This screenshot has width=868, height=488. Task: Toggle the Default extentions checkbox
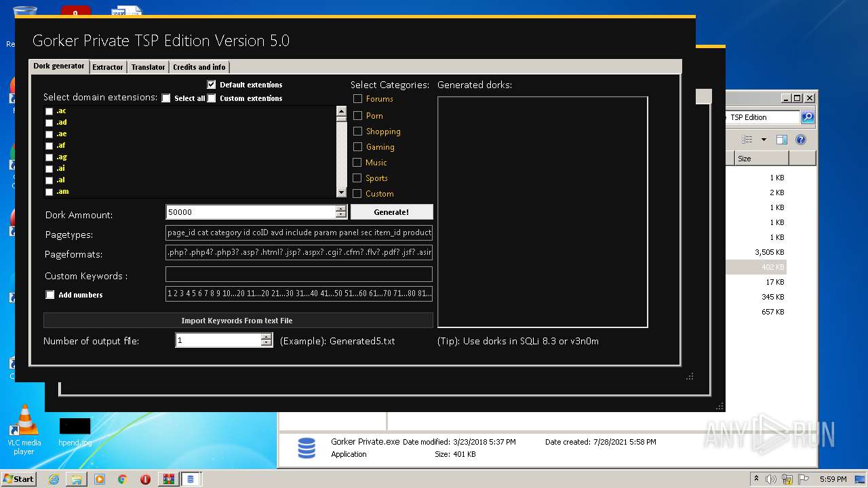(212, 85)
